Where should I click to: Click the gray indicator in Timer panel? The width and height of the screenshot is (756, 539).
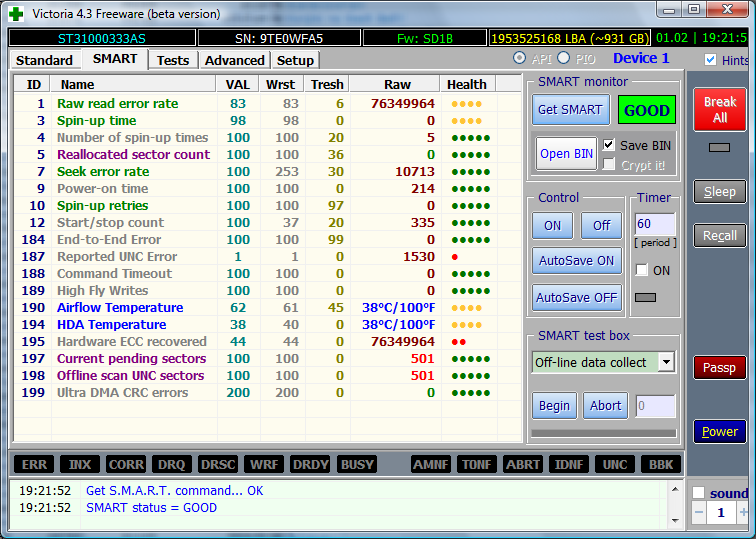coord(645,297)
